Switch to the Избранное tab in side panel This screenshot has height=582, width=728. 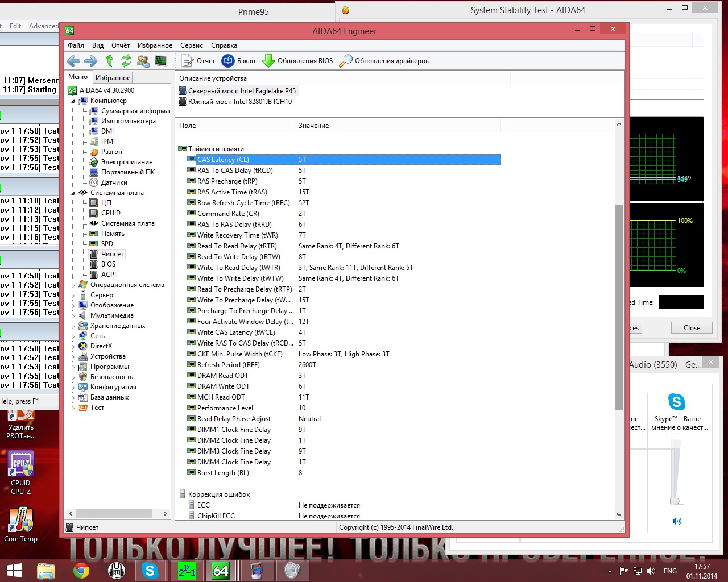pyautogui.click(x=113, y=78)
